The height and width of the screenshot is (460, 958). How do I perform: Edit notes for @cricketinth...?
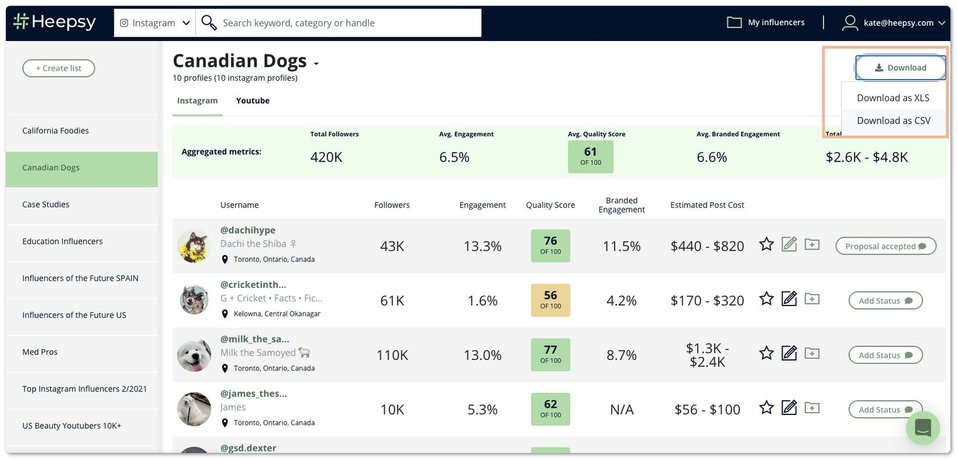pyautogui.click(x=789, y=299)
